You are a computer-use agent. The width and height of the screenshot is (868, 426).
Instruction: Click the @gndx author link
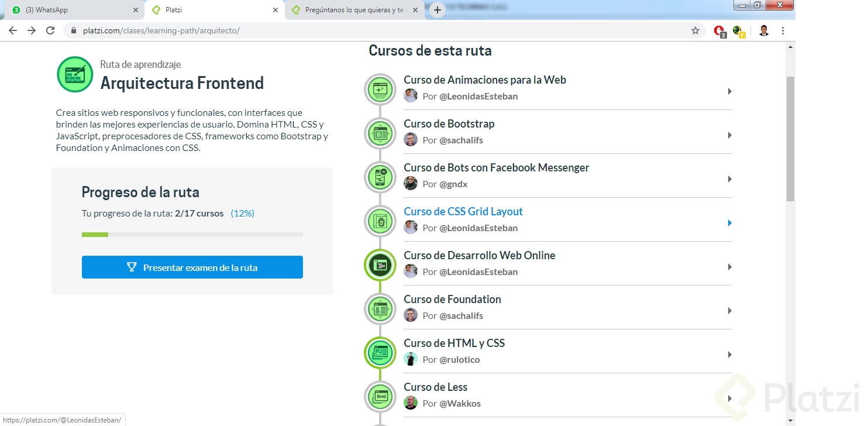[x=453, y=184]
